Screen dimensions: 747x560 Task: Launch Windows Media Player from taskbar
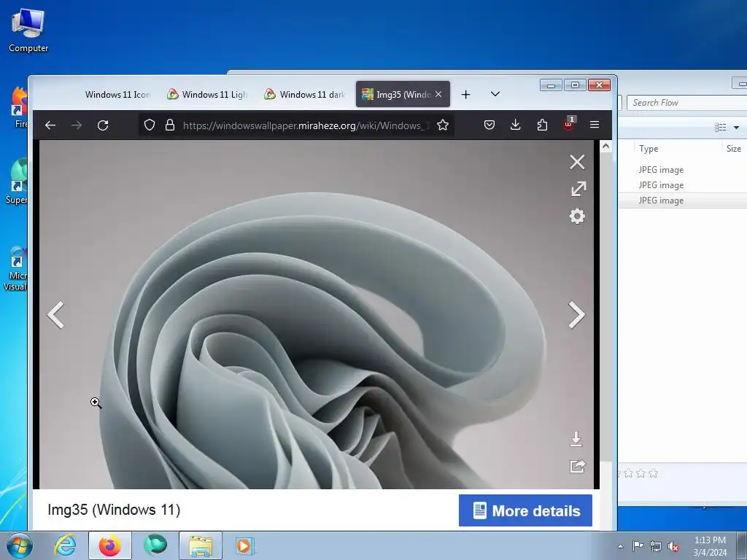(245, 545)
